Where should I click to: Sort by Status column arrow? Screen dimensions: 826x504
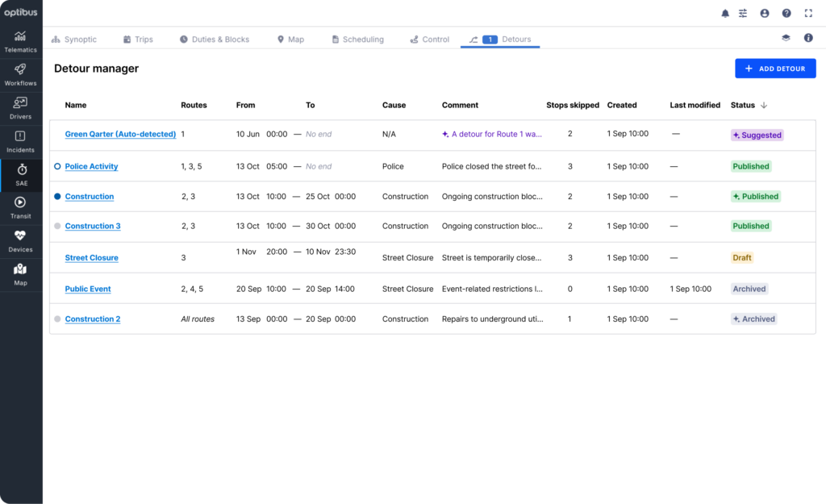point(763,106)
